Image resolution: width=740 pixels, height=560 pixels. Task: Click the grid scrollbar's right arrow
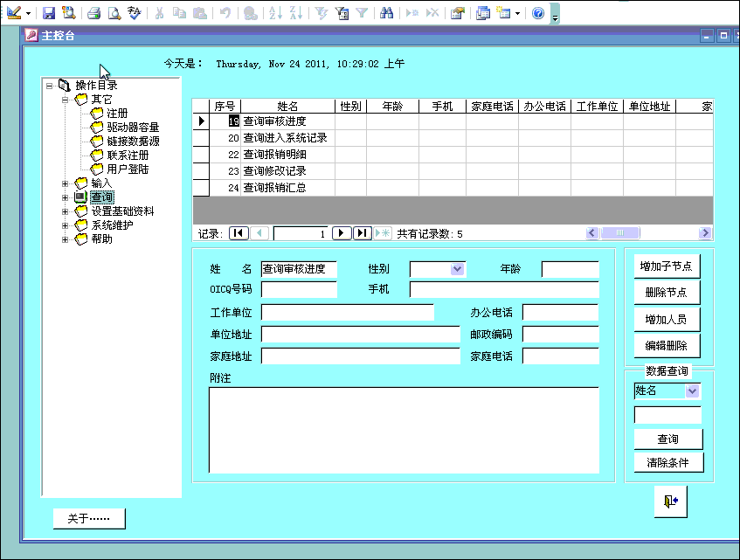click(x=705, y=232)
